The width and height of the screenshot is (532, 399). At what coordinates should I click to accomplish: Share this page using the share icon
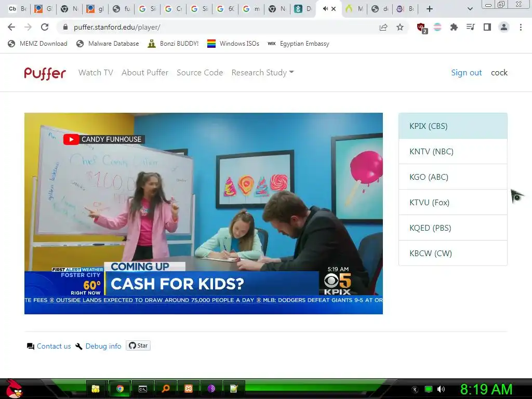(x=383, y=27)
